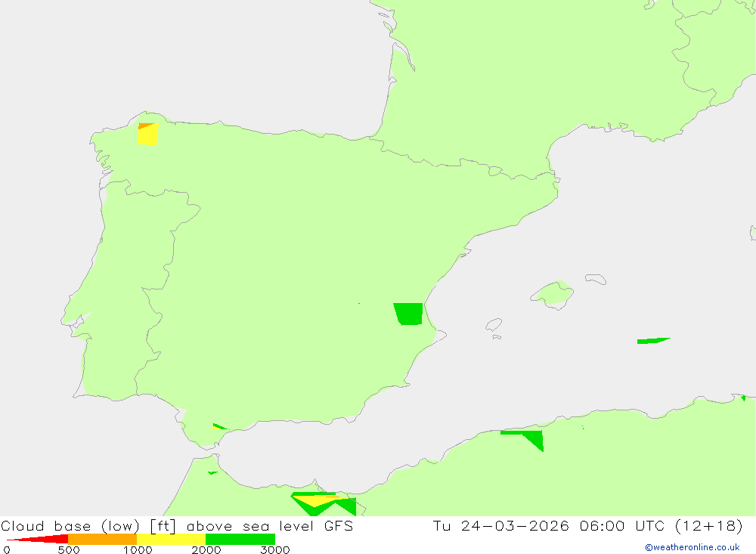Click the Mallorca island on the map
756x554 pixels.
tap(553, 294)
